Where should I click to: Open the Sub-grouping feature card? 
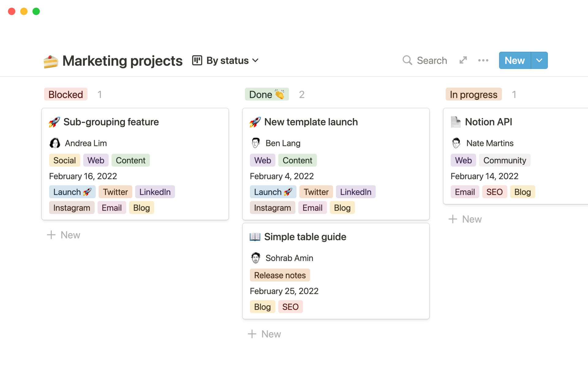tap(111, 122)
